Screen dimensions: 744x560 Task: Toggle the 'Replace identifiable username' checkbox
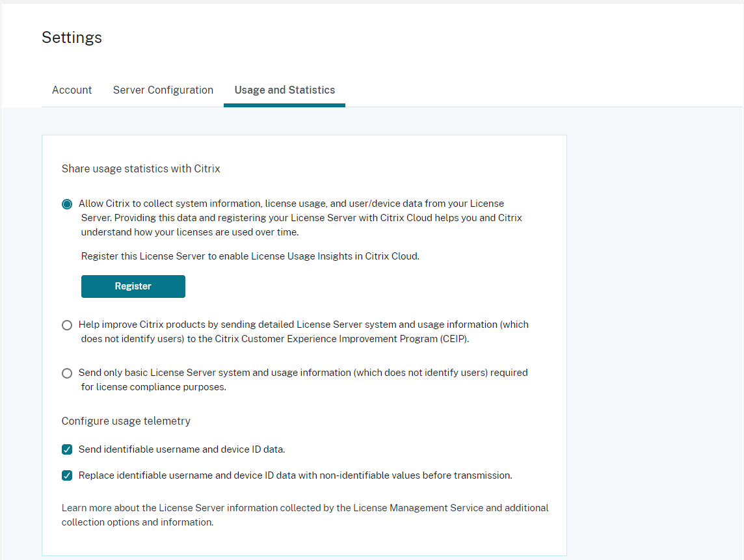pyautogui.click(x=67, y=475)
